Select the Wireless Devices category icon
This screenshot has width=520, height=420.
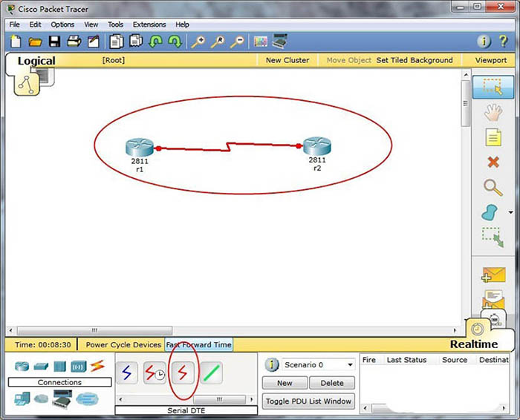click(x=79, y=367)
